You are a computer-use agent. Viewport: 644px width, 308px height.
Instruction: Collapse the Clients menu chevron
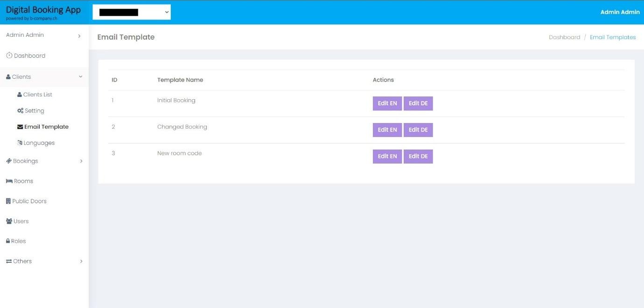[x=80, y=77]
